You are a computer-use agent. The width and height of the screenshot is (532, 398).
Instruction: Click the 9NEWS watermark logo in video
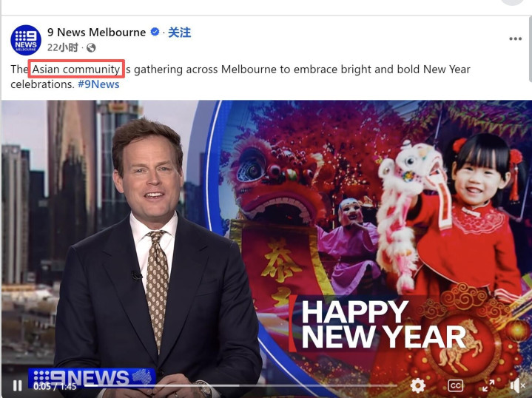pos(92,377)
